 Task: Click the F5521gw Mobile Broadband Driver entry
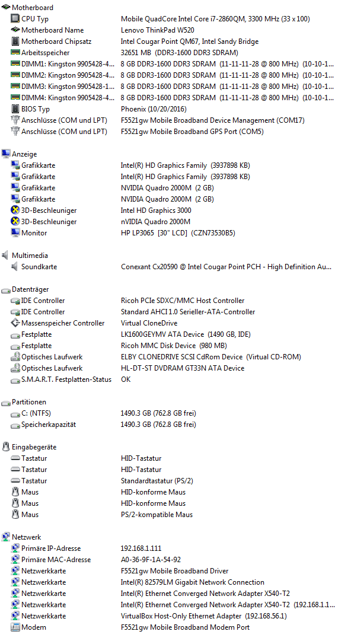[174, 571]
